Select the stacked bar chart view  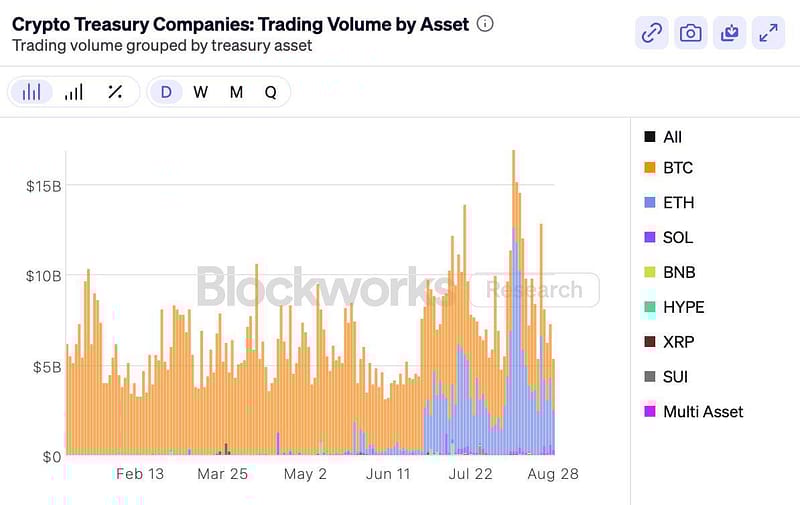(31, 92)
